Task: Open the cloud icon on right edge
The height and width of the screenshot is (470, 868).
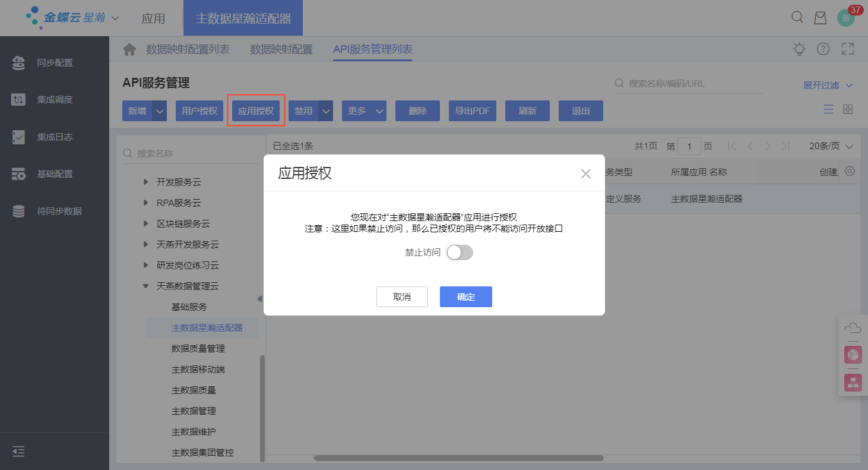Action: (x=853, y=327)
